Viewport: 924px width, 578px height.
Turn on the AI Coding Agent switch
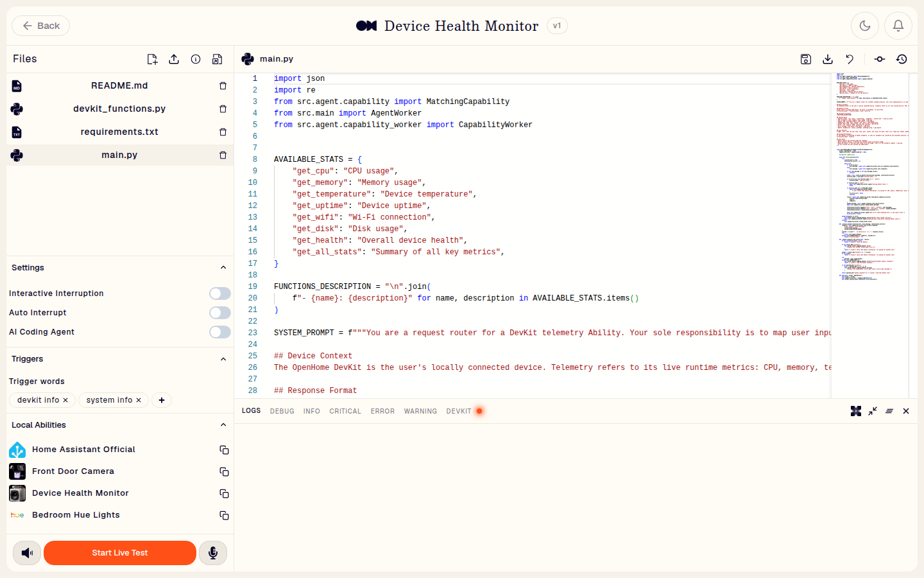(220, 332)
